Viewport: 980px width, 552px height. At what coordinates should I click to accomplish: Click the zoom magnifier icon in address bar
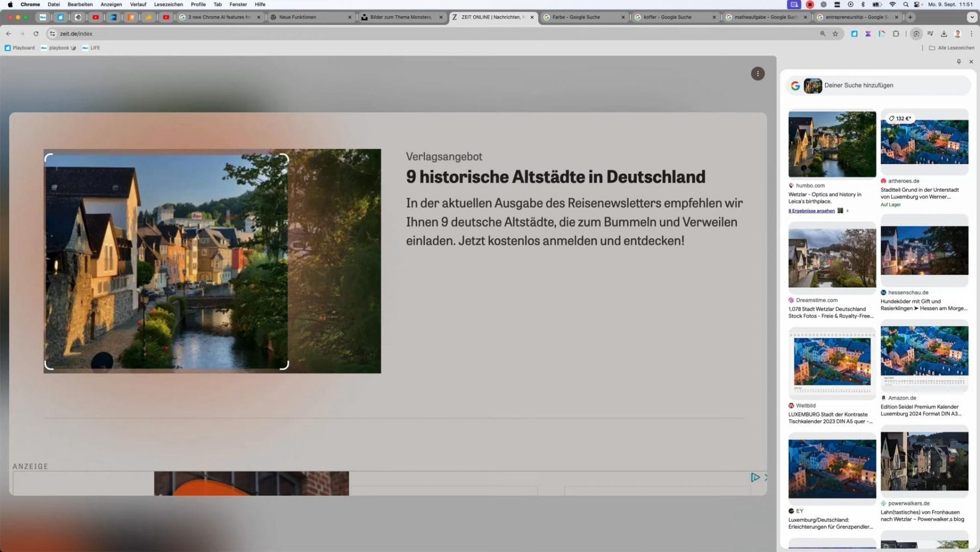point(823,34)
